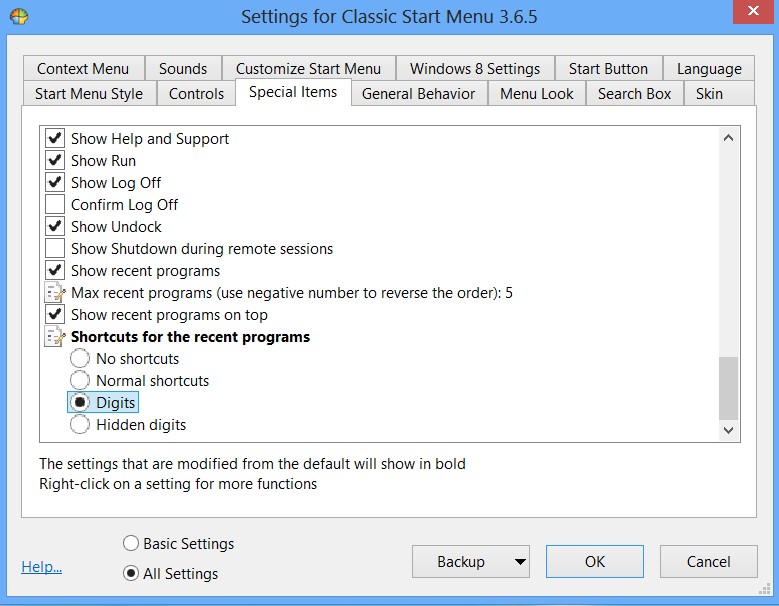
Task: Open the Help link
Action: [41, 567]
